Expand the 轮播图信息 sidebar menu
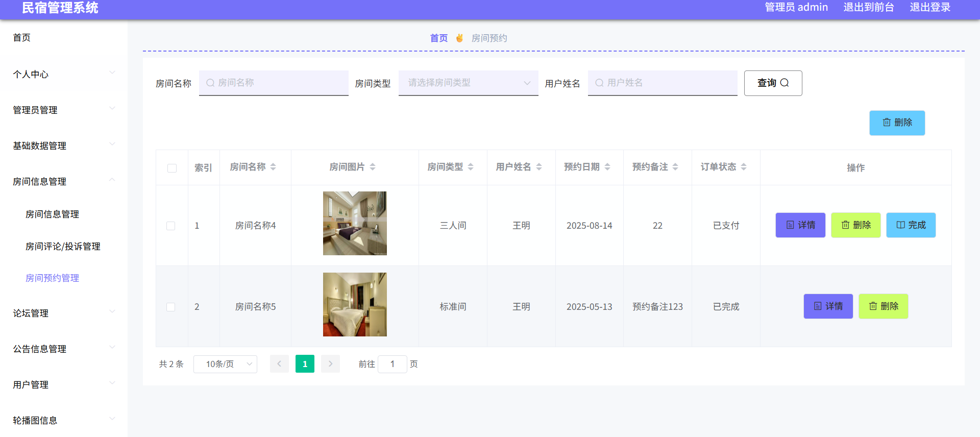 coord(64,420)
